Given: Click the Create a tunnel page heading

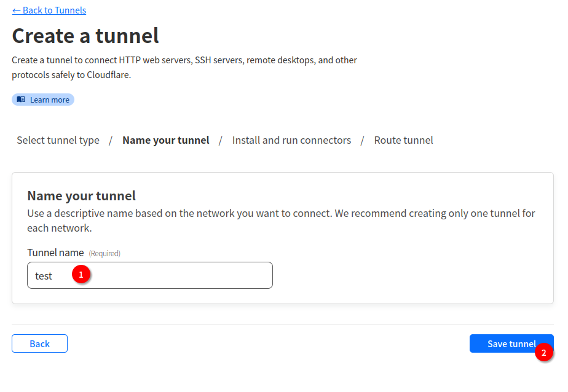Looking at the screenshot, I should (85, 36).
